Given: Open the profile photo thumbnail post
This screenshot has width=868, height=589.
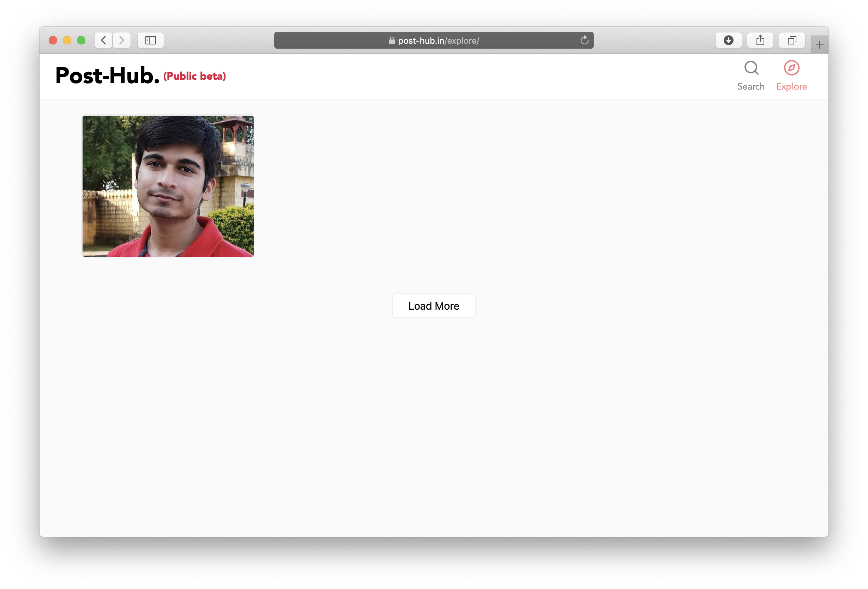Looking at the screenshot, I should pyautogui.click(x=168, y=186).
